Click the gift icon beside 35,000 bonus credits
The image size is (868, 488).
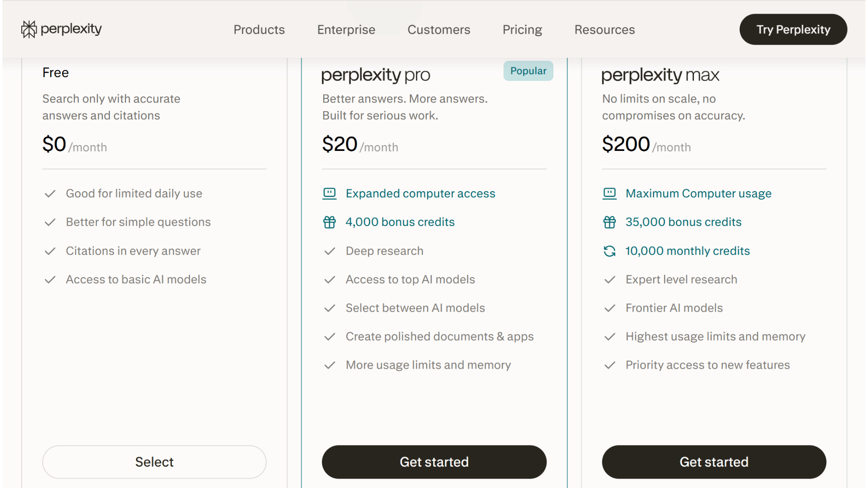tap(609, 222)
